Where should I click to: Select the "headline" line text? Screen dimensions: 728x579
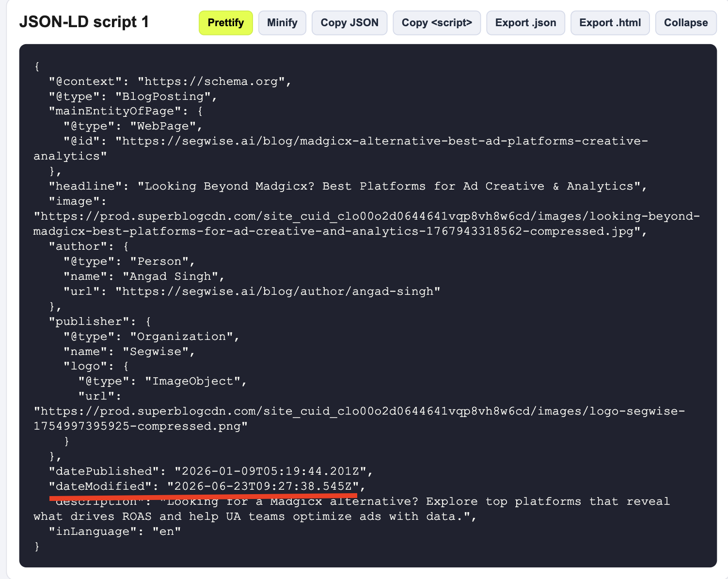coord(348,187)
